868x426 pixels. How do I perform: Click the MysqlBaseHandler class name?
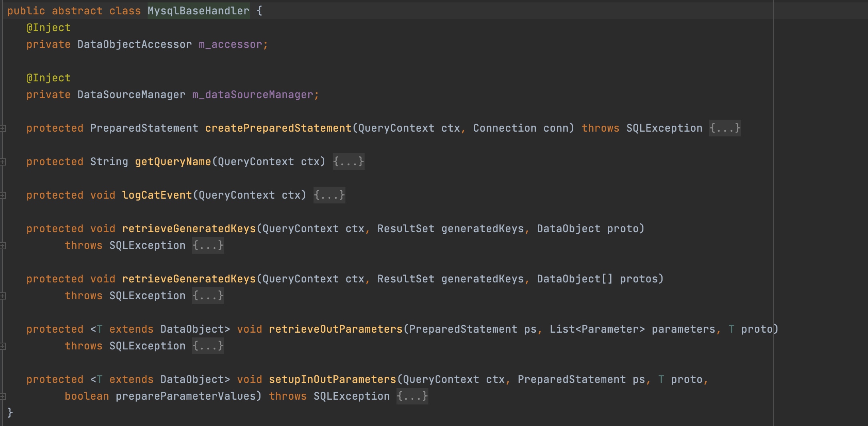tap(198, 11)
